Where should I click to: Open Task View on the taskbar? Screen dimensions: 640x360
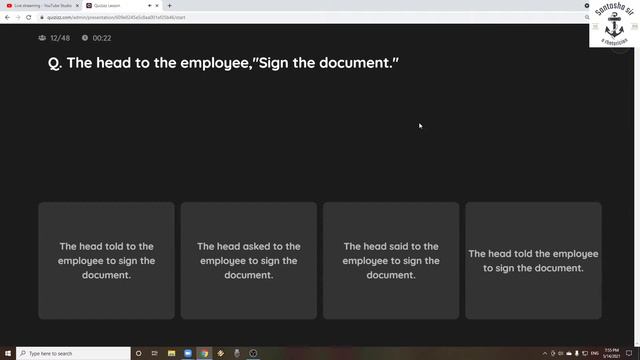tap(155, 353)
